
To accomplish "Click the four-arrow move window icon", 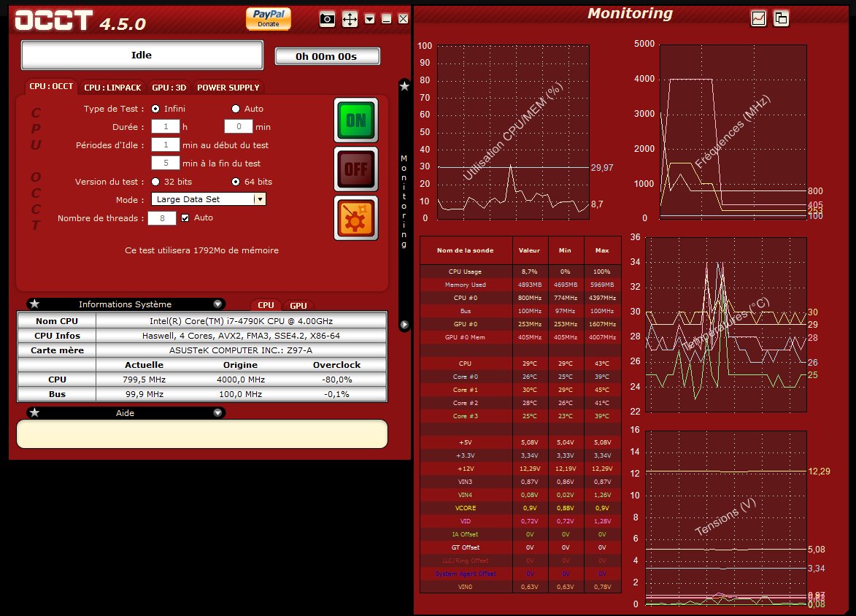I will click(x=350, y=20).
